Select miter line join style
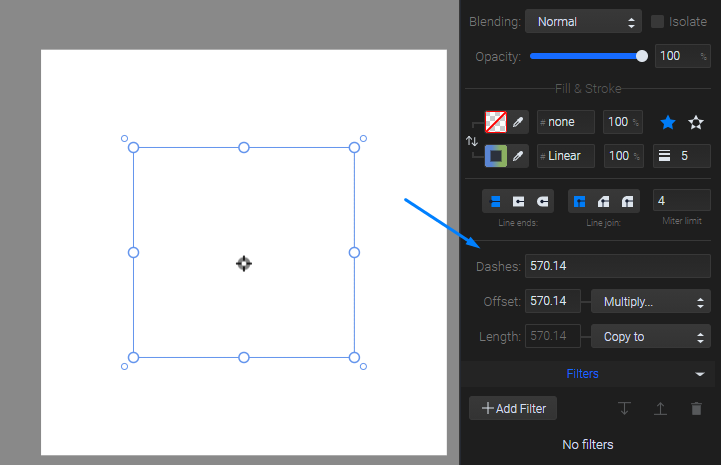The height and width of the screenshot is (465, 721). click(579, 201)
